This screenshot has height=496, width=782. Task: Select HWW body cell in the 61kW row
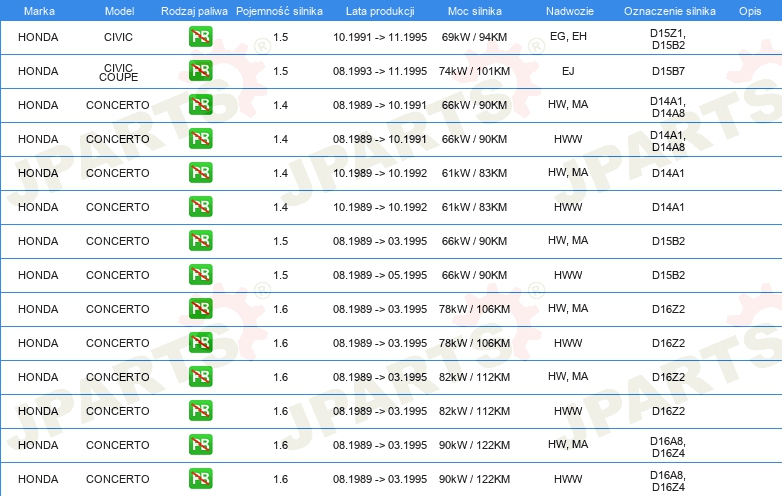pos(568,207)
